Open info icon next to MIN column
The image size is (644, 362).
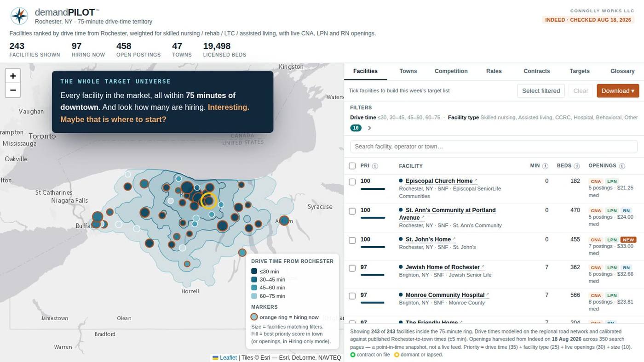tap(545, 166)
